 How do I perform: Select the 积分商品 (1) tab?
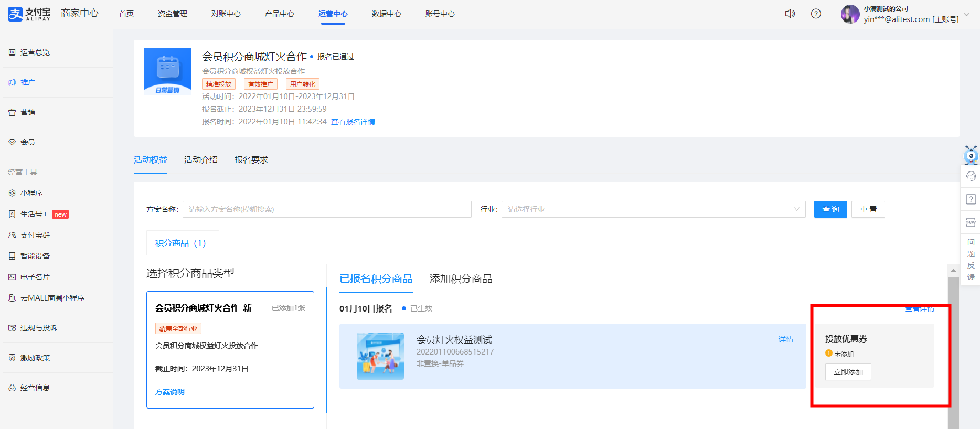(182, 243)
